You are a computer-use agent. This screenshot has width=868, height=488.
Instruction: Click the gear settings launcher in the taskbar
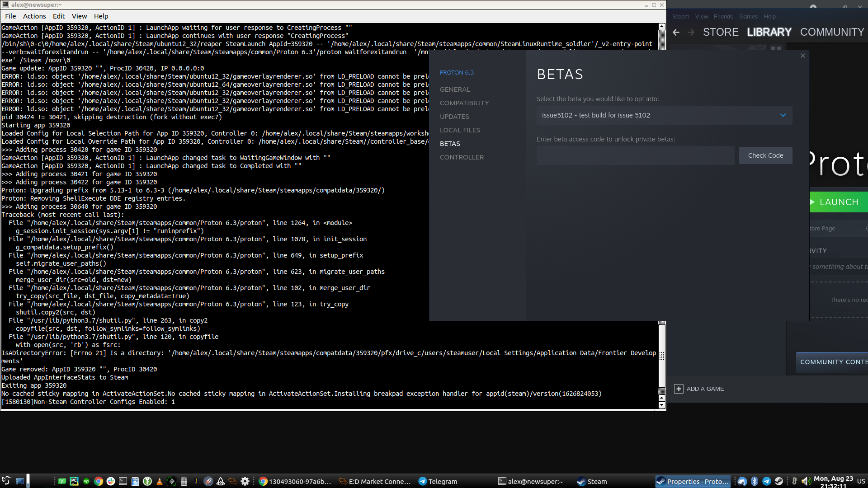coord(245,481)
